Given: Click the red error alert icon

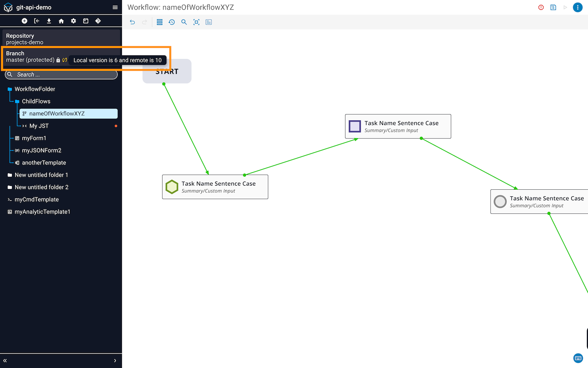Looking at the screenshot, I should tap(541, 7).
